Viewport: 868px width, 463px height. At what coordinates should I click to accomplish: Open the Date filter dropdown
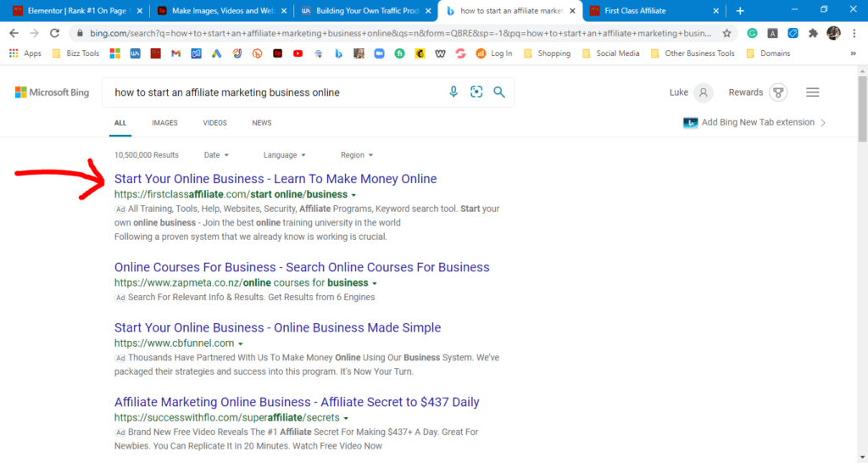point(216,155)
